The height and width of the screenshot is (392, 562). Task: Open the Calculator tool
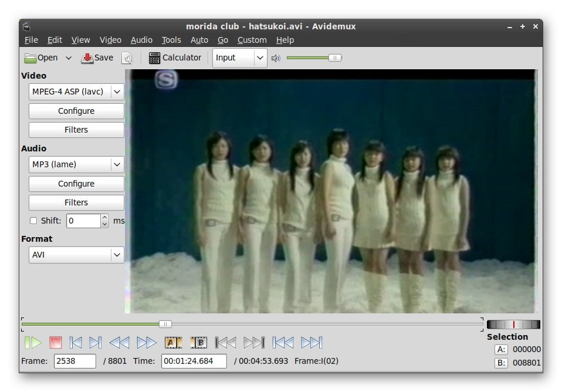(x=175, y=58)
